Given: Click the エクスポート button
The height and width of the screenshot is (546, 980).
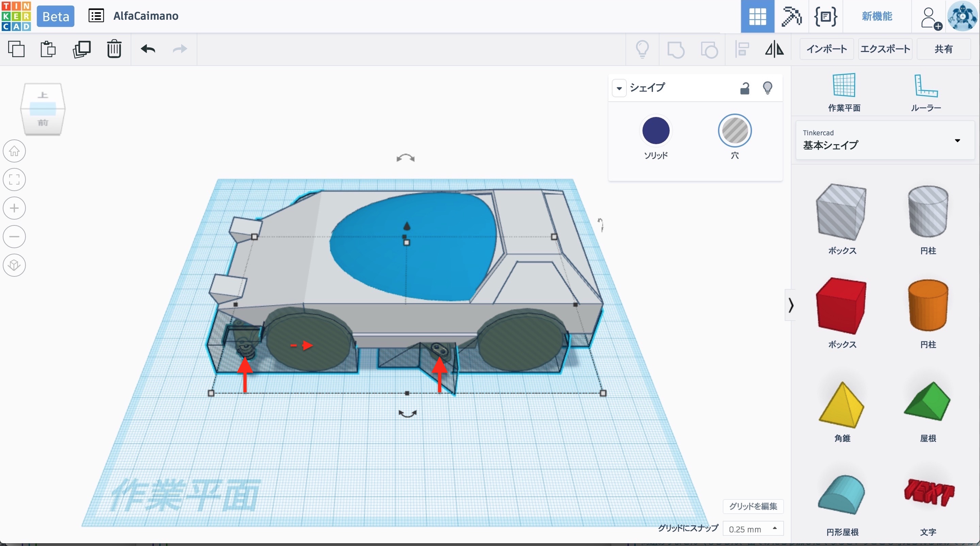Looking at the screenshot, I should click(x=885, y=49).
